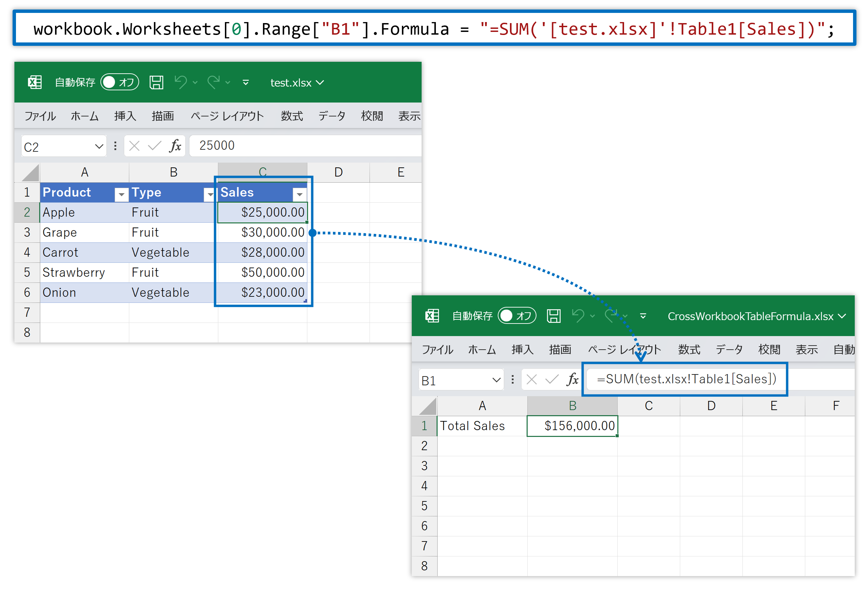Expand CrossWorkbookTableFormula.xlsx file name dropdown
This screenshot has width=868, height=589.
[842, 316]
